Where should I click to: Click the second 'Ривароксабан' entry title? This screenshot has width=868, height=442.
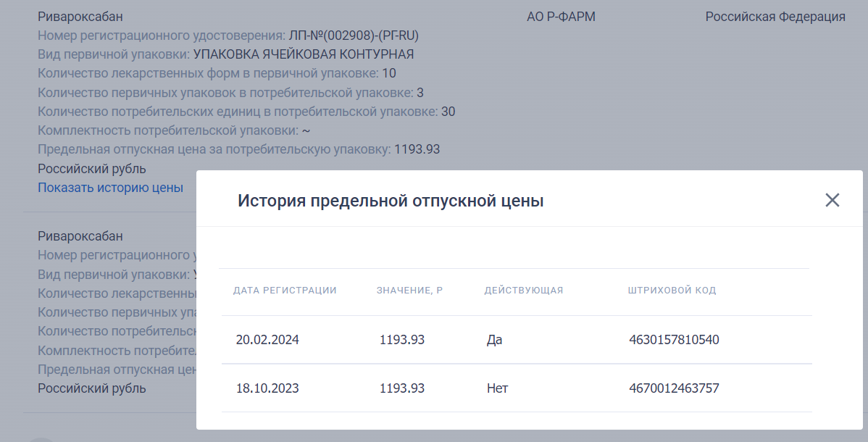pyautogui.click(x=80, y=236)
